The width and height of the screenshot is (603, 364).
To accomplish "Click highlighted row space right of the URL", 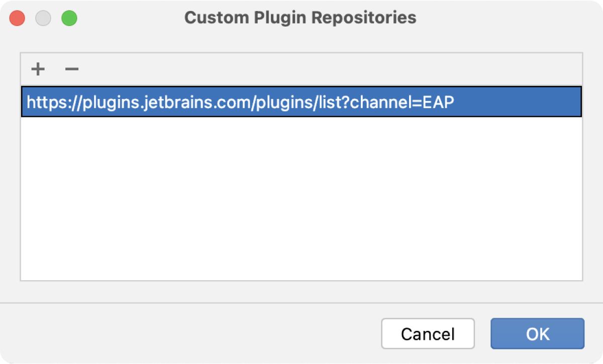I will pyautogui.click(x=518, y=102).
